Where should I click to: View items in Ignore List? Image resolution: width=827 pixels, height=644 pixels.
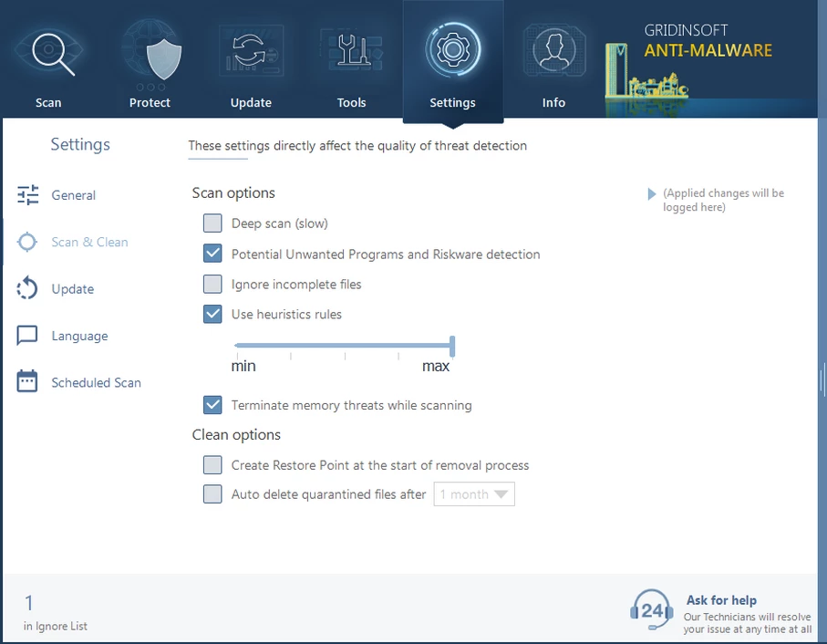click(x=55, y=626)
